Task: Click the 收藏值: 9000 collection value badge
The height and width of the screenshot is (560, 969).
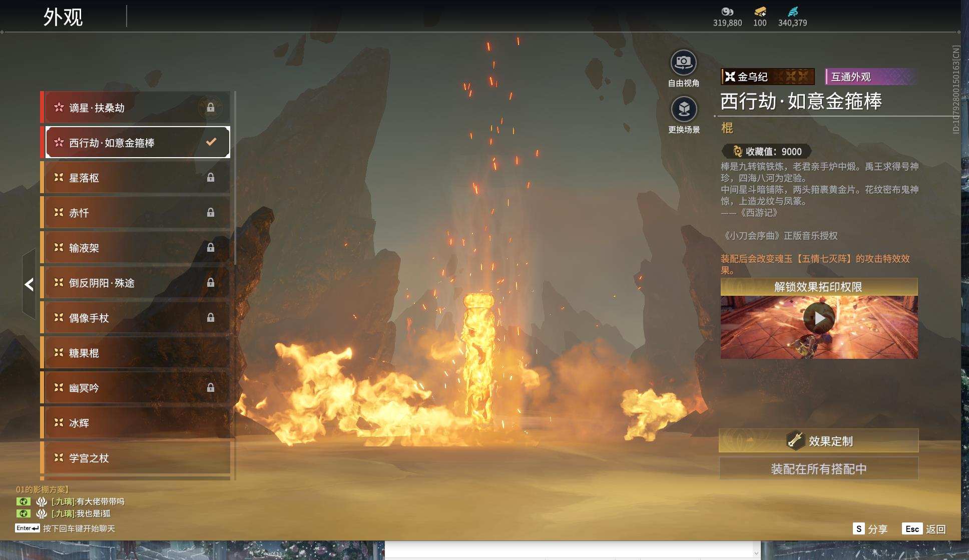Action: 766,151
